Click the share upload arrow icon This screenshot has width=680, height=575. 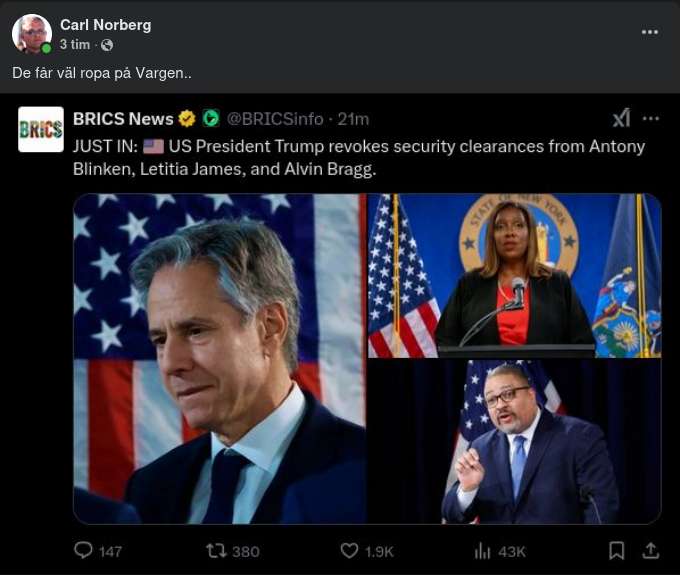[x=650, y=550]
